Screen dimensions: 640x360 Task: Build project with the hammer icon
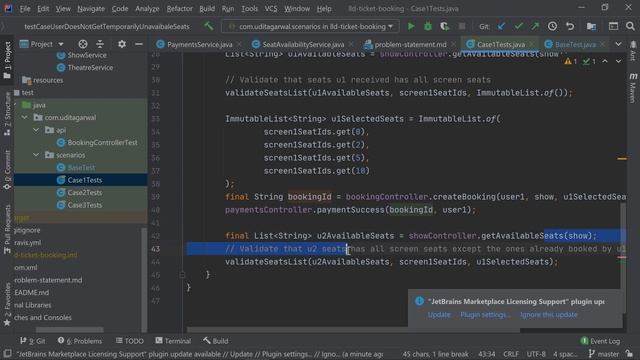209,27
